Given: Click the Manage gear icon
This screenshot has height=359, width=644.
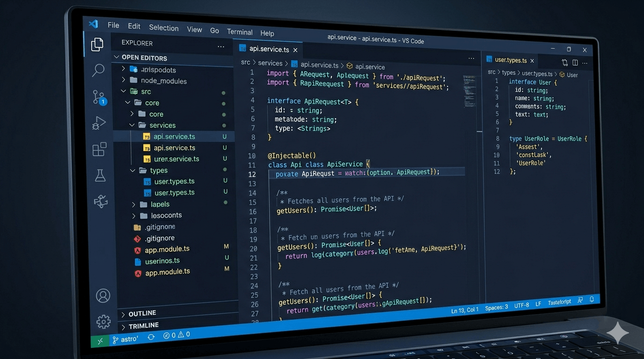Looking at the screenshot, I should click(103, 322).
